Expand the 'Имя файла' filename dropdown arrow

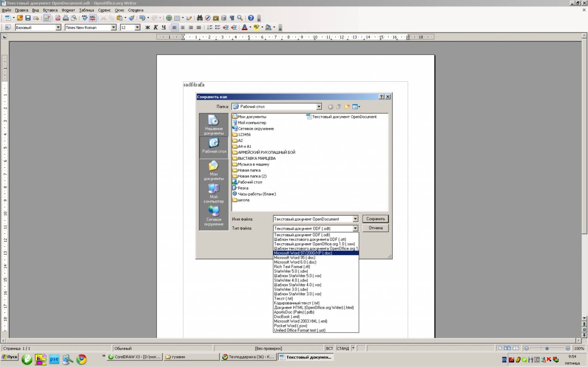tap(355, 219)
